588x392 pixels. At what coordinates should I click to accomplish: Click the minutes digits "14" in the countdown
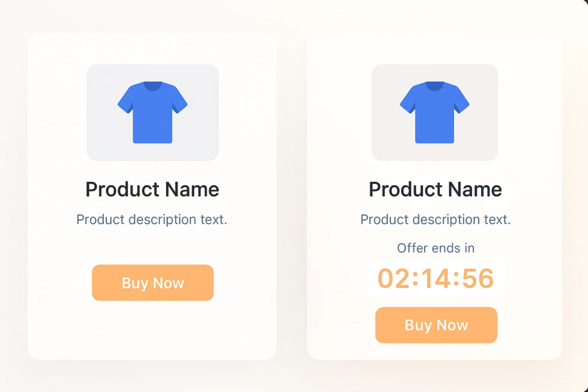[x=435, y=278]
